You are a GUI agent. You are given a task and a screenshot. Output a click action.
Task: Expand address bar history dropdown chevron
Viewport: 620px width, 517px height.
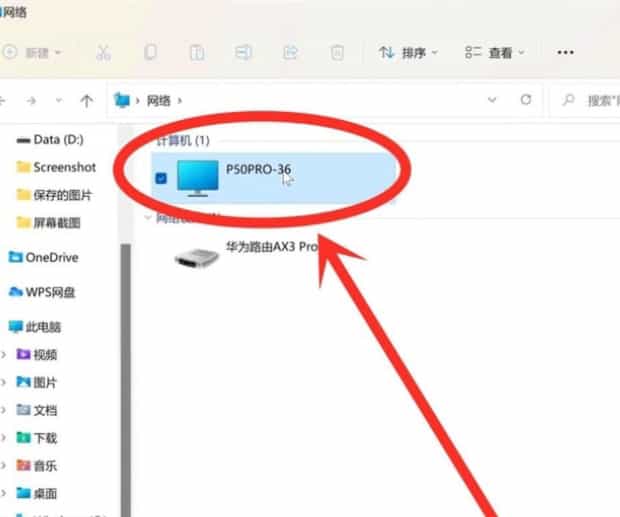(x=491, y=100)
